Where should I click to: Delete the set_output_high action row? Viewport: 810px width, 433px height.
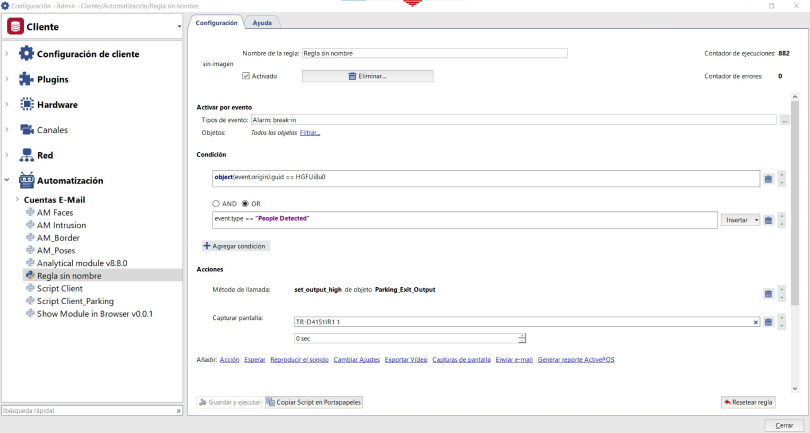tap(768, 293)
